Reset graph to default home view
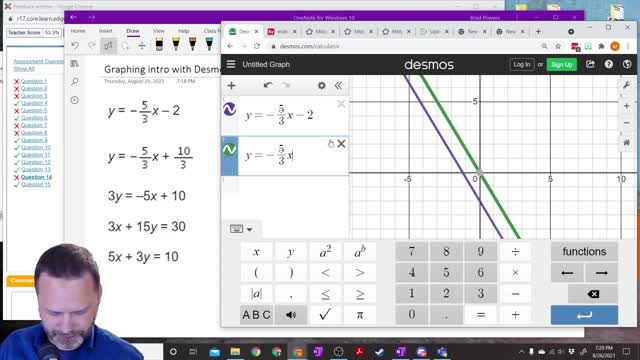Image resolution: width=640 pixels, height=360 pixels. pyautogui.click(x=627, y=142)
